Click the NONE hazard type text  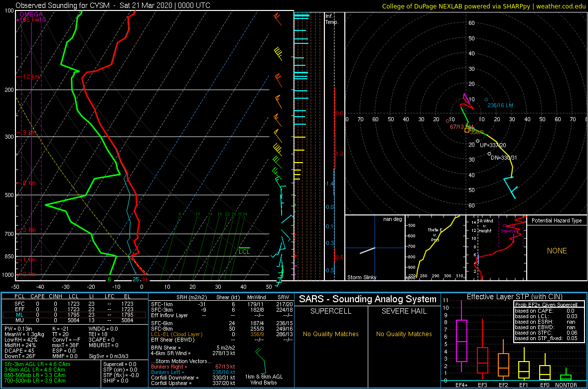point(557,251)
